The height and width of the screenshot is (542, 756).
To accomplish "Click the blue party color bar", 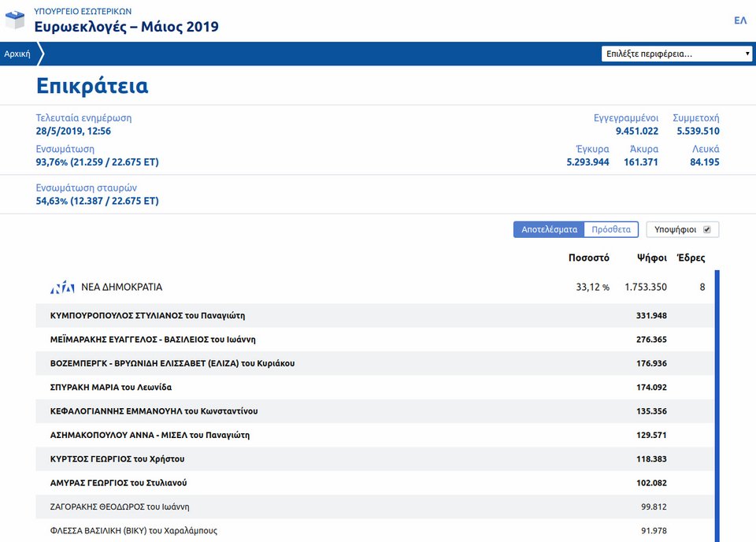I will point(717,406).
